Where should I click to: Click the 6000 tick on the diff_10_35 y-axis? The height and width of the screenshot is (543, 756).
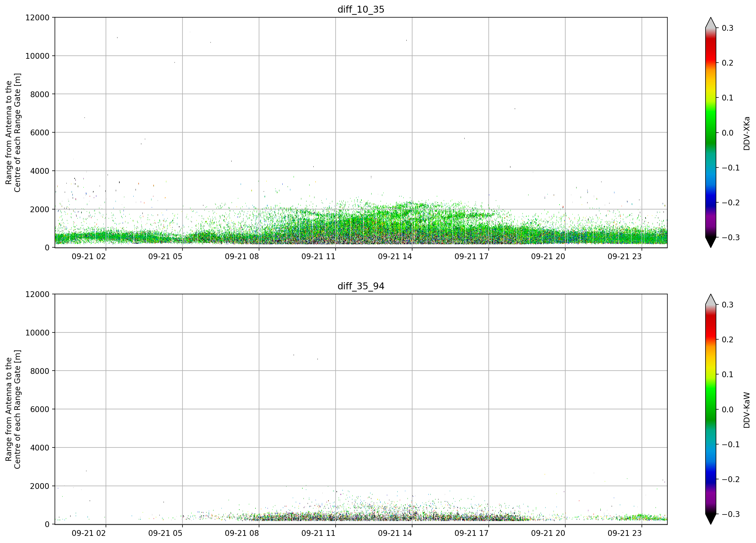tap(40, 133)
